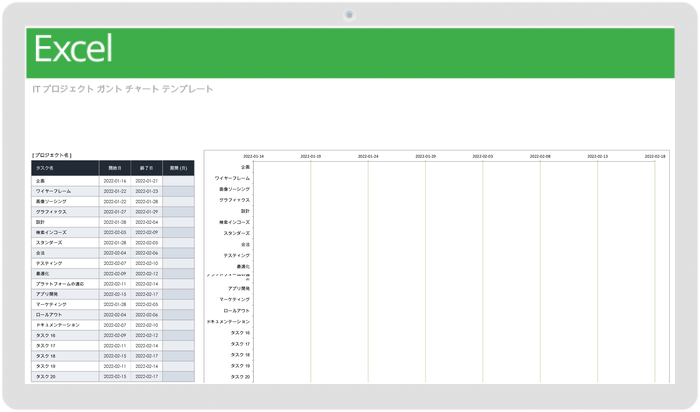The width and height of the screenshot is (700, 412).
Task: Select the 開始日 column header
Action: (x=115, y=168)
